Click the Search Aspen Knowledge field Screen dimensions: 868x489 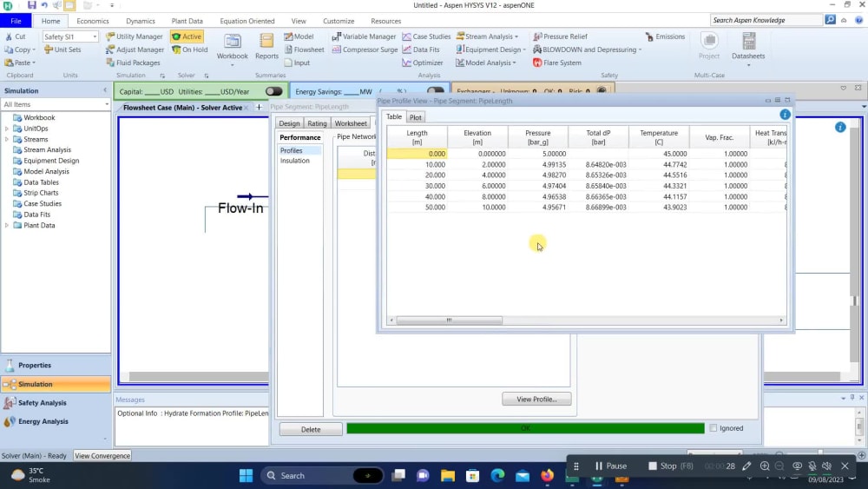766,20
